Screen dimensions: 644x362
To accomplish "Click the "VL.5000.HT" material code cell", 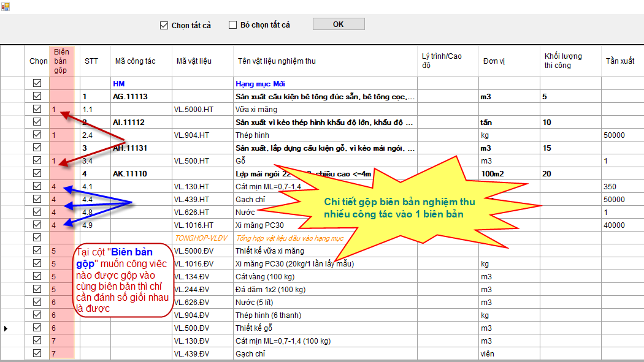I will tap(202, 110).
